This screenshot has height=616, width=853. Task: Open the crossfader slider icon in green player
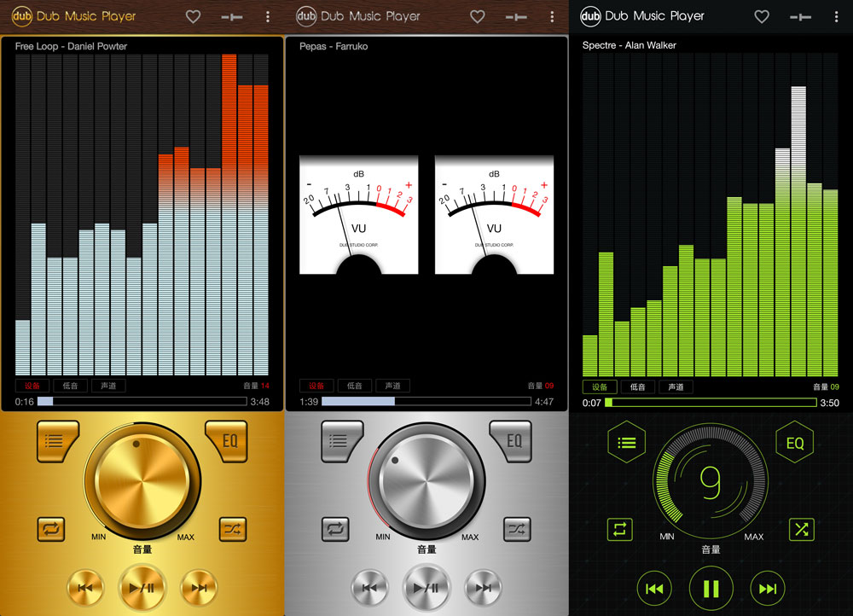click(x=800, y=17)
